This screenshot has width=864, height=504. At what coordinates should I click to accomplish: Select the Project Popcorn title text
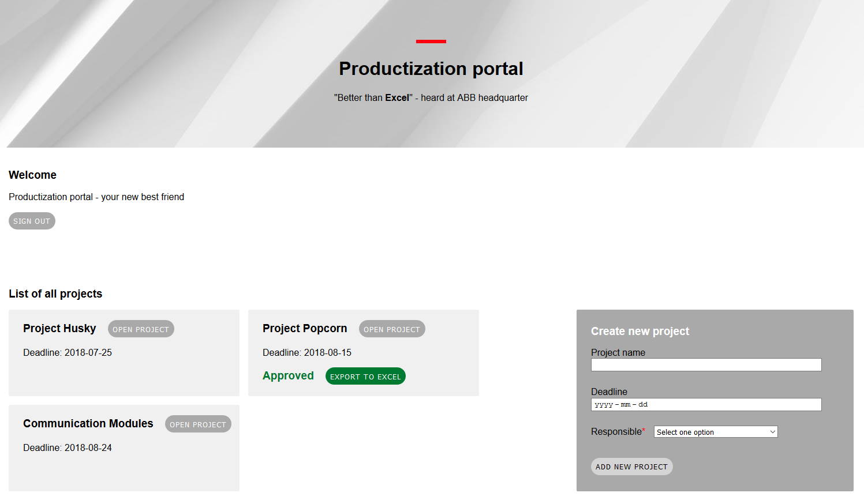pos(305,329)
